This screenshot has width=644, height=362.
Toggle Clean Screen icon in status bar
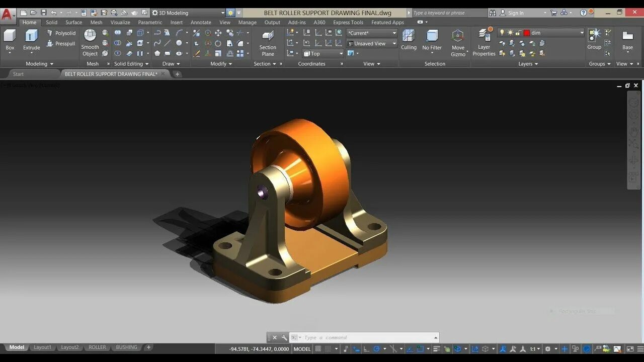coord(630,349)
